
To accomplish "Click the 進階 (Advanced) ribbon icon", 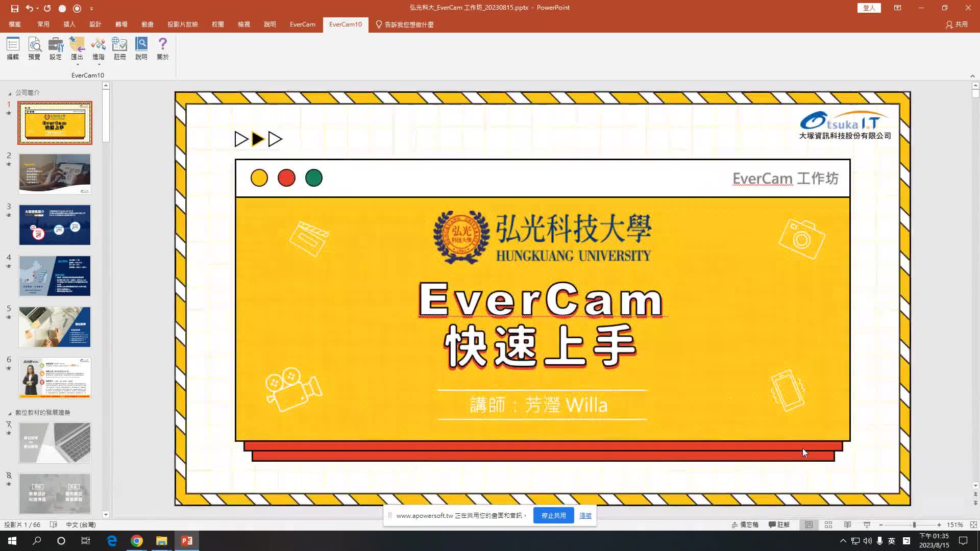I will (99, 48).
